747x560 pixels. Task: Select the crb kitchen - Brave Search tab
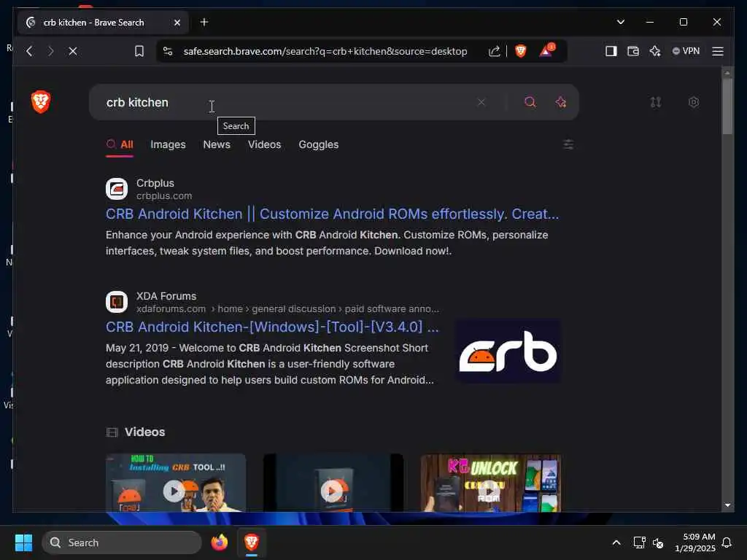[x=104, y=23]
